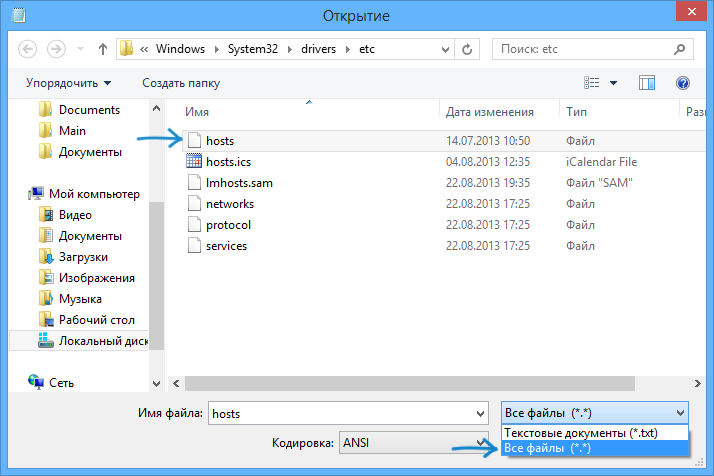The width and height of the screenshot is (714, 476).
Task: Sort by Дата изменения column header
Action: (x=490, y=112)
